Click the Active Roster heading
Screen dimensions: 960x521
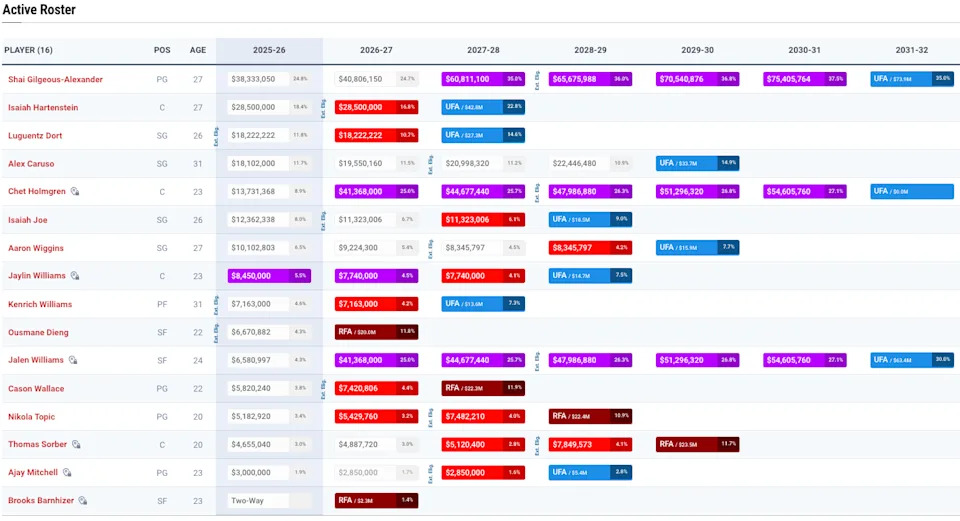pyautogui.click(x=39, y=10)
